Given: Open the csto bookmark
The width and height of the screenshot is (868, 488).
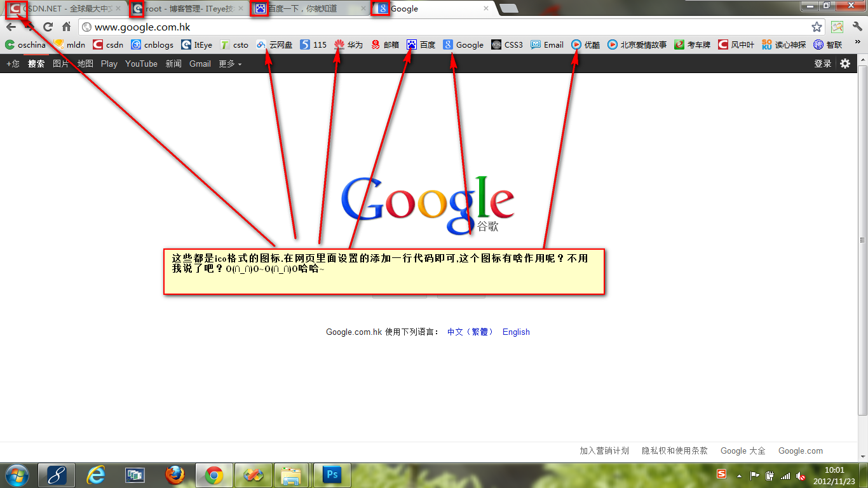Looking at the screenshot, I should (x=234, y=44).
